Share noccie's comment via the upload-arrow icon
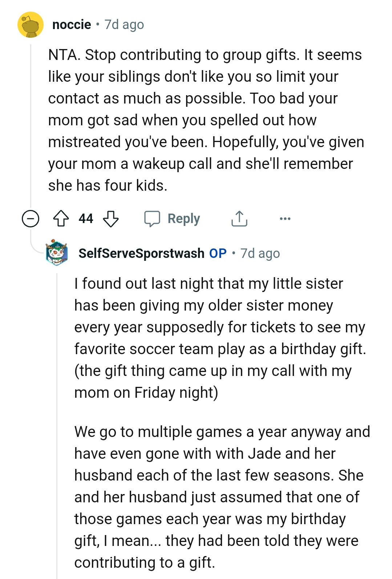Image resolution: width=392 pixels, height=579 pixels. [239, 218]
